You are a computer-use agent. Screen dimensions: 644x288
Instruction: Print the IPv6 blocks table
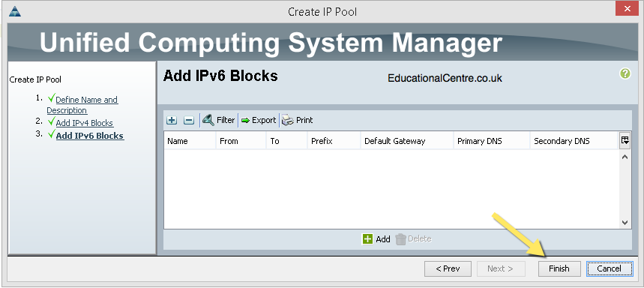[298, 120]
